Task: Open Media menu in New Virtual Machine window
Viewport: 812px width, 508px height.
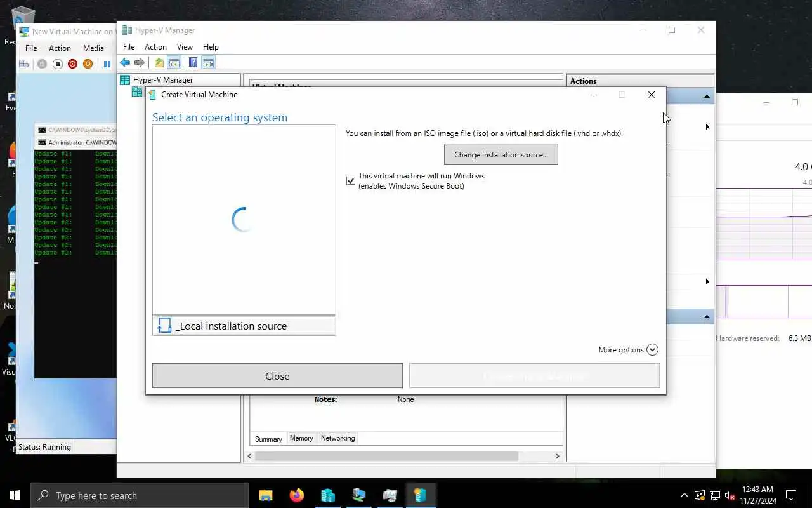Action: pyautogui.click(x=93, y=48)
